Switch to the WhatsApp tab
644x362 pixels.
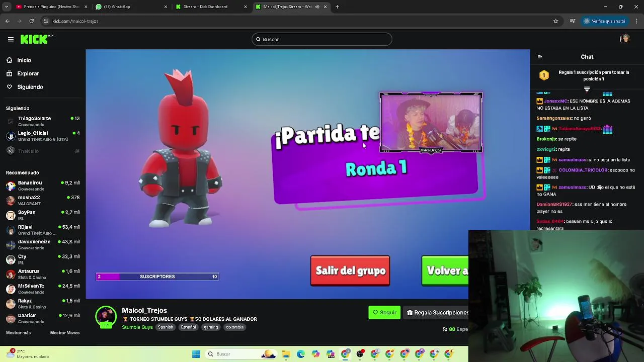click(x=131, y=7)
